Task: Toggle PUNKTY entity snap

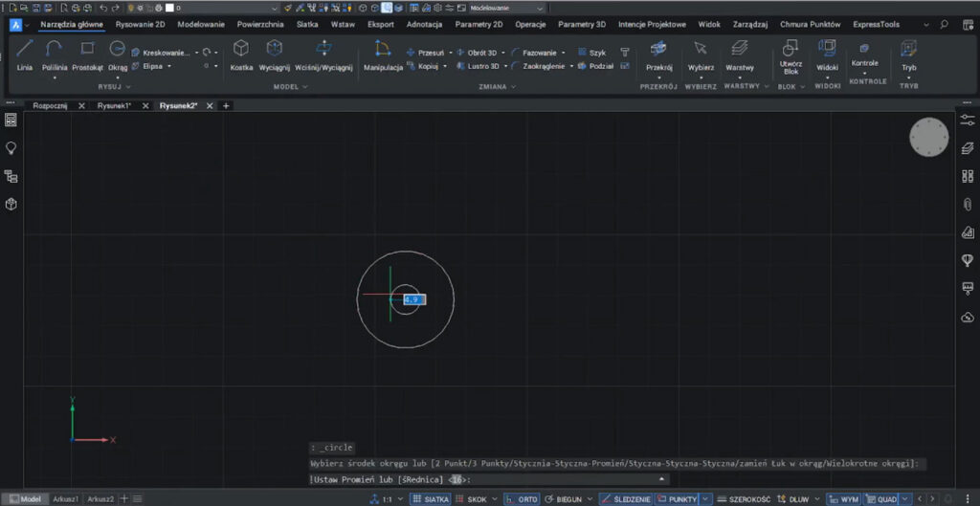Action: (x=678, y=499)
